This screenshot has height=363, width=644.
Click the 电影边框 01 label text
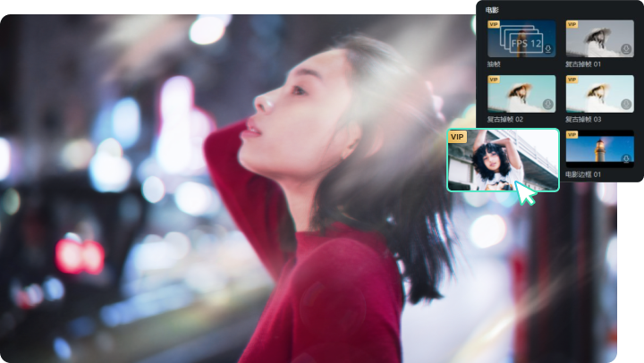click(583, 174)
